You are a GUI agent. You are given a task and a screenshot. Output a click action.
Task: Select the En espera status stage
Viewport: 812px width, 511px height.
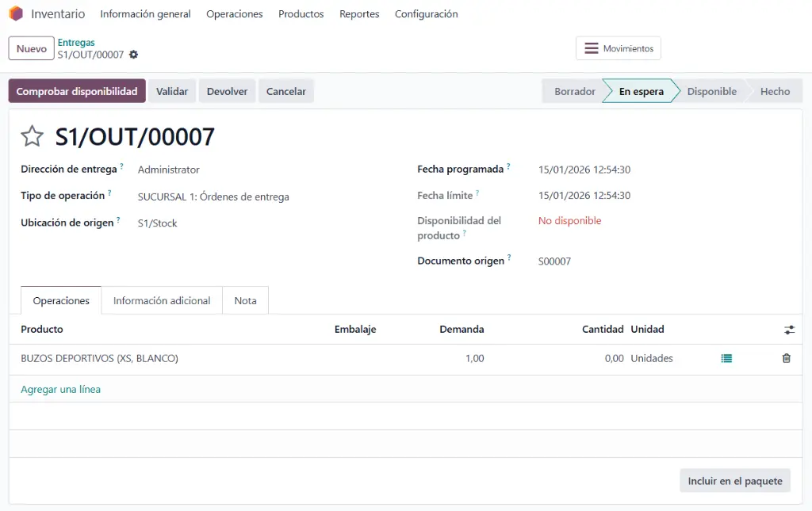[641, 91]
